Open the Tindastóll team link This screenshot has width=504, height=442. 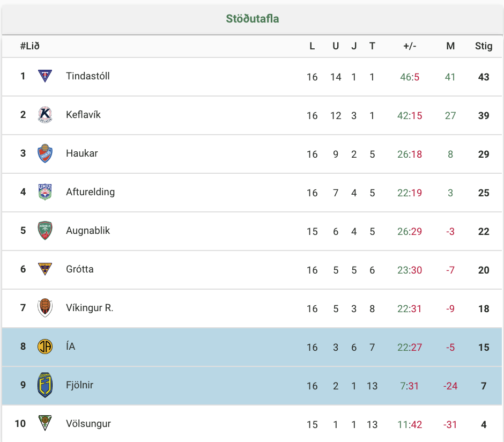pos(88,76)
